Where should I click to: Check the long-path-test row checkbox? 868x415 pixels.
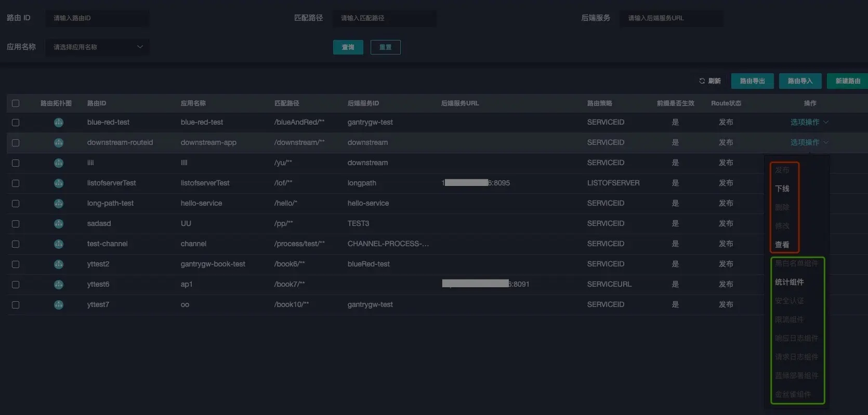pyautogui.click(x=16, y=204)
